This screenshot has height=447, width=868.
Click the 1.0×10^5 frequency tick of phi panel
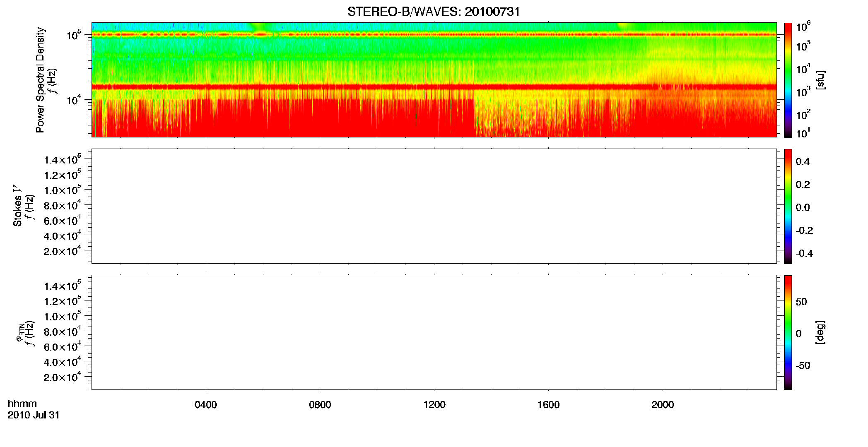click(x=63, y=316)
